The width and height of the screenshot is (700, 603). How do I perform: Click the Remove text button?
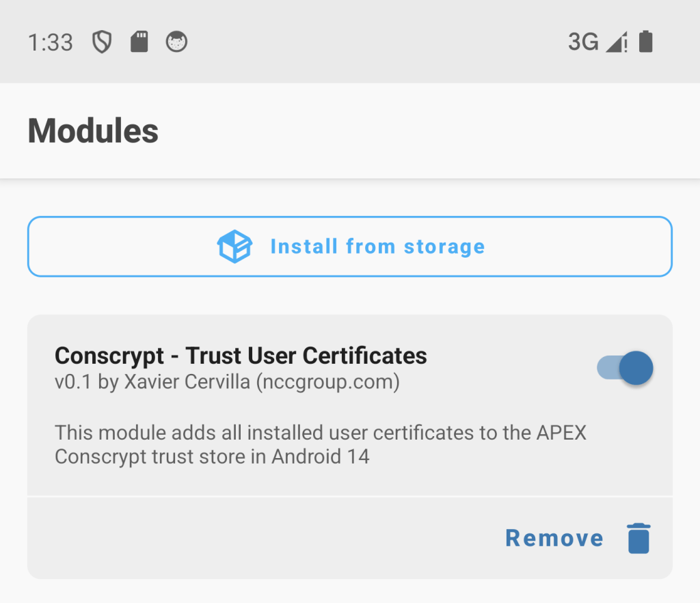(554, 538)
